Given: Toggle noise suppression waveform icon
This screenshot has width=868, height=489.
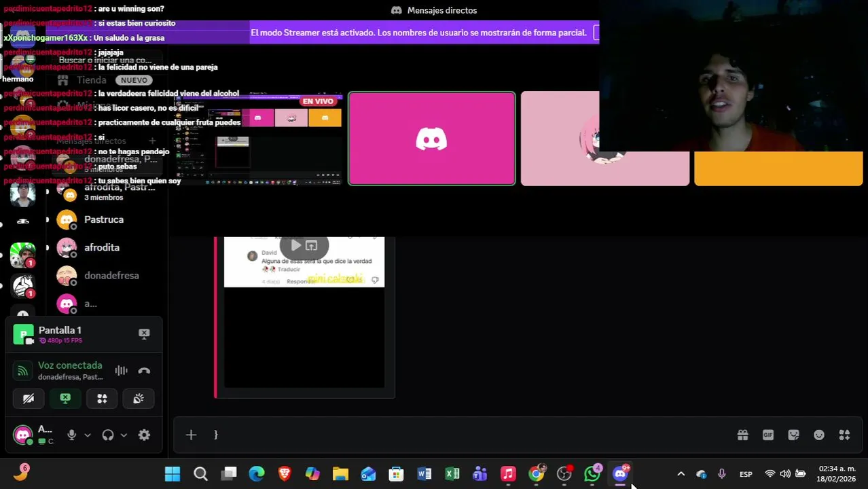Looking at the screenshot, I should coord(121,371).
